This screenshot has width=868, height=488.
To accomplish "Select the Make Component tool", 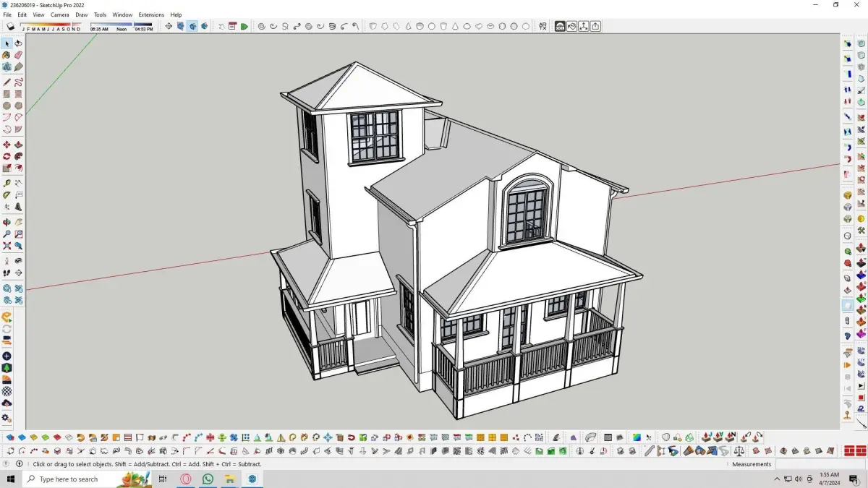I will pos(7,67).
